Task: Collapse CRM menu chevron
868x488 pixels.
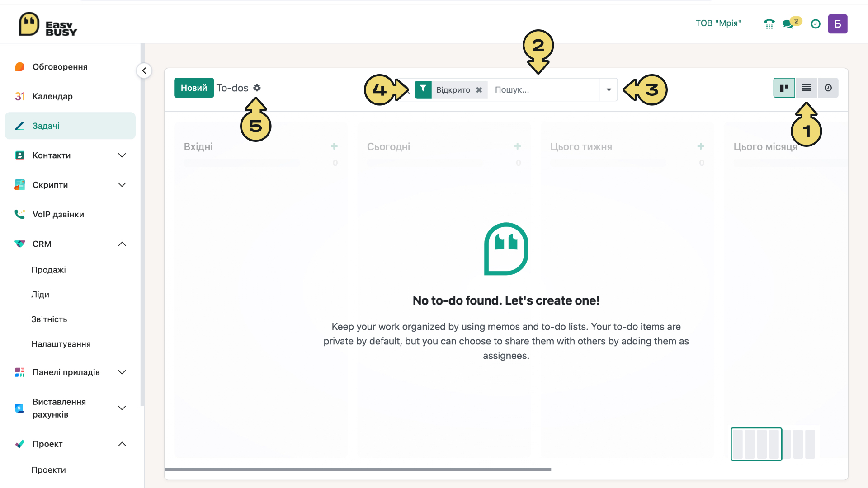Action: pos(122,244)
